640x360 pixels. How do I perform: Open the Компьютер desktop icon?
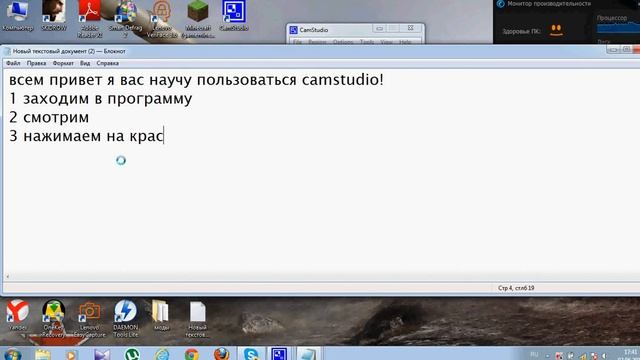point(18,16)
